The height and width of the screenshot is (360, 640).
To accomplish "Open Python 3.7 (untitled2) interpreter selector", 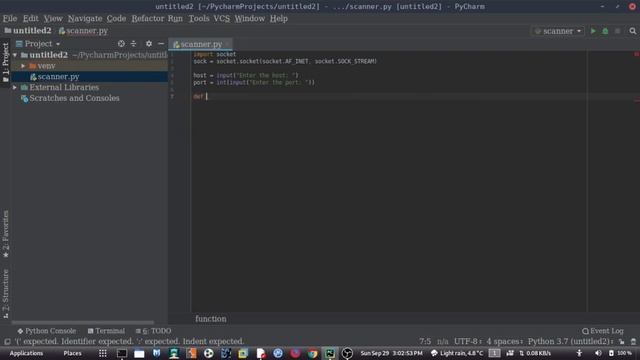I will point(571,342).
